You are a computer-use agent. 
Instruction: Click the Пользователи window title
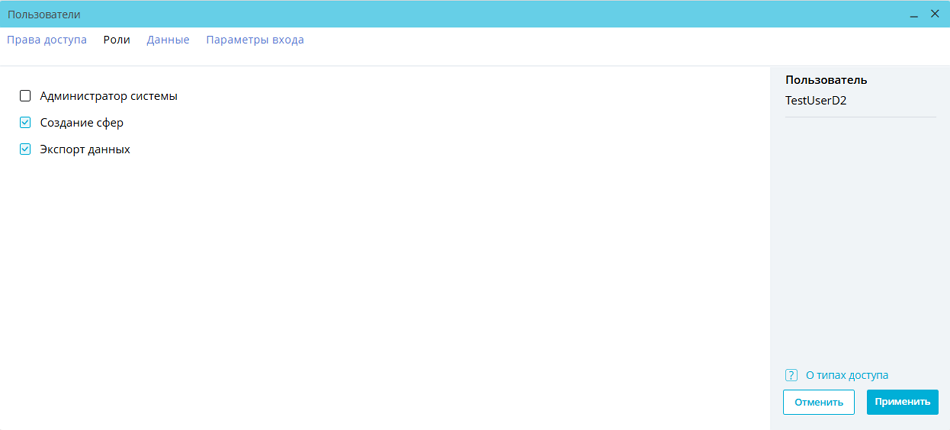[44, 15]
